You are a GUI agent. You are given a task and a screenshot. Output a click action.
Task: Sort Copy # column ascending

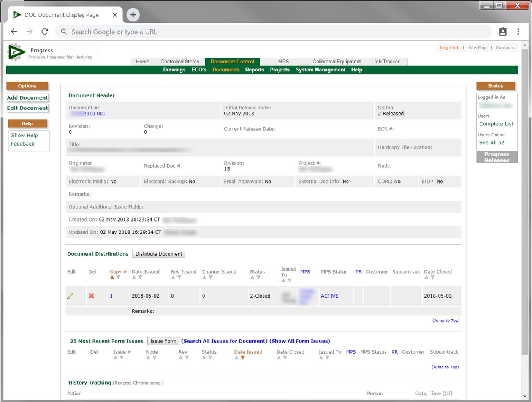point(112,277)
